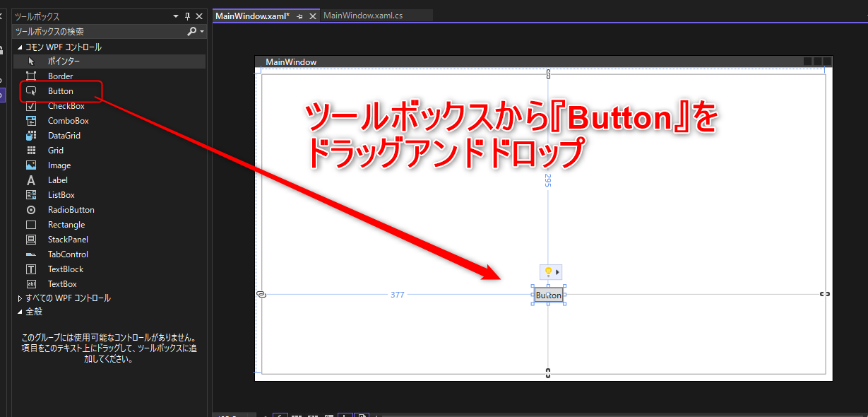The width and height of the screenshot is (868, 417).
Task: Collapse the コモン WPF コントロール group
Action: pyautogui.click(x=20, y=46)
